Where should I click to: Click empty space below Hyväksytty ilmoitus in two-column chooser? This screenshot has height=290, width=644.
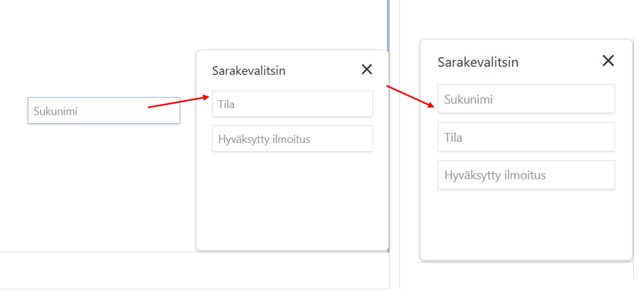[292, 200]
